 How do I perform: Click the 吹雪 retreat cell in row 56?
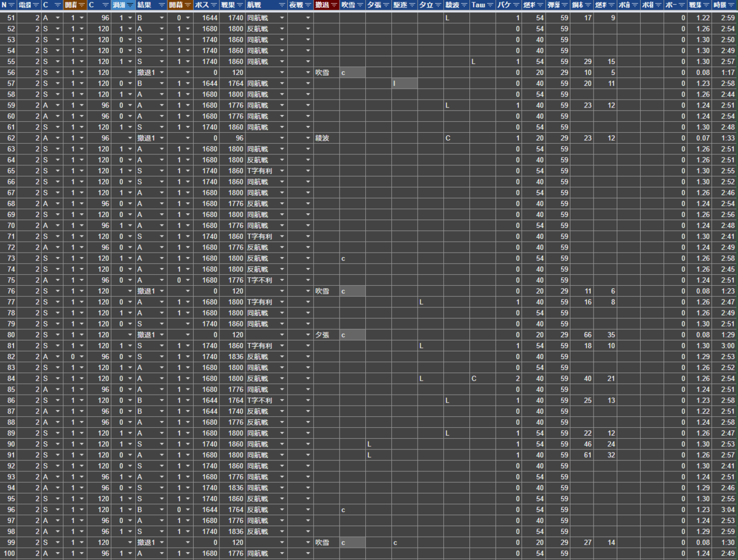pyautogui.click(x=326, y=73)
